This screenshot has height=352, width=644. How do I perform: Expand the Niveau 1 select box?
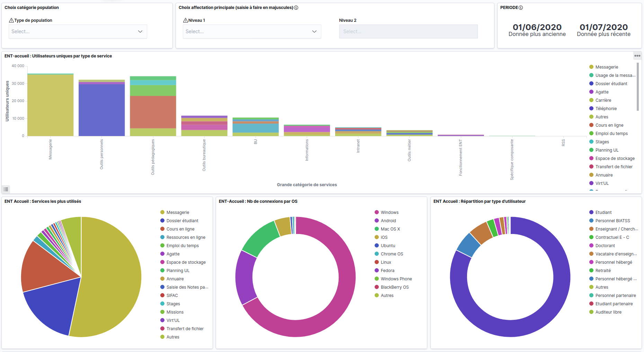(x=252, y=31)
